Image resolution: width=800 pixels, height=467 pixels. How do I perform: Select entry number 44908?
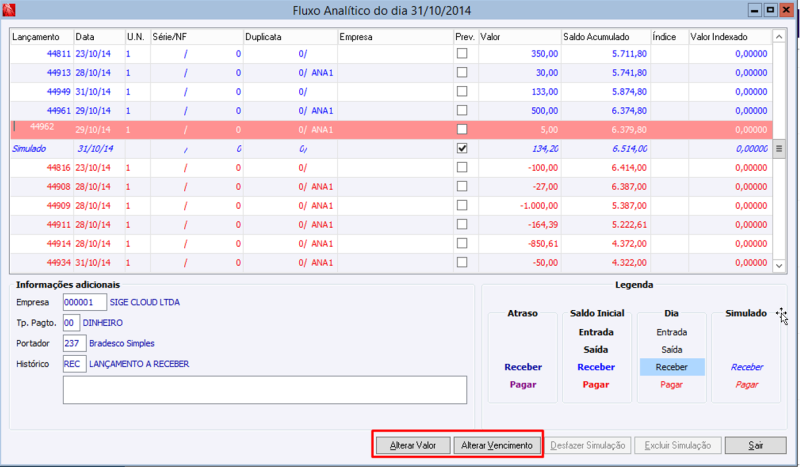tap(58, 186)
